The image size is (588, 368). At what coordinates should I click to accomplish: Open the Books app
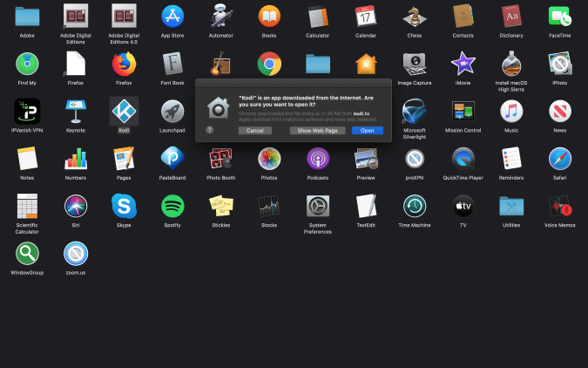click(269, 17)
